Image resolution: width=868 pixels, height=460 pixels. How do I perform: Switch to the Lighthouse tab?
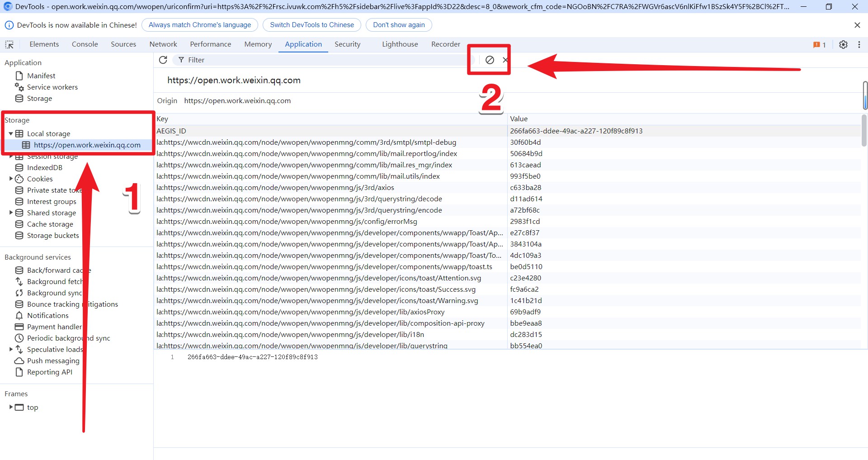click(x=400, y=44)
